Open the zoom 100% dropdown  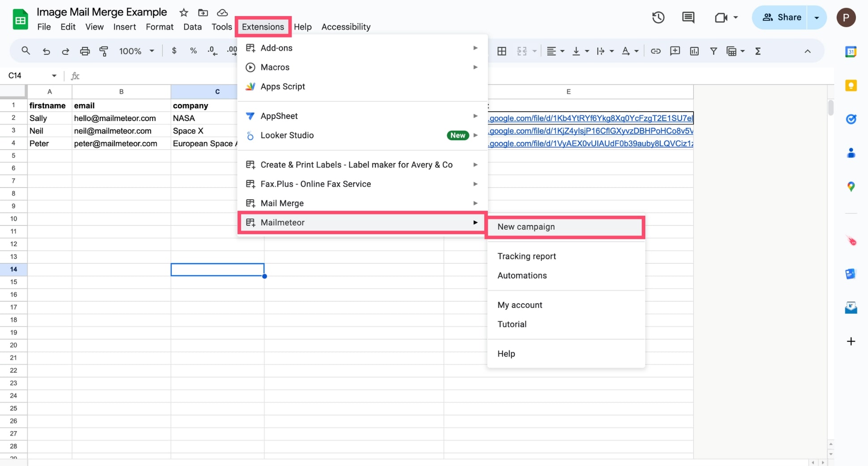coord(136,51)
